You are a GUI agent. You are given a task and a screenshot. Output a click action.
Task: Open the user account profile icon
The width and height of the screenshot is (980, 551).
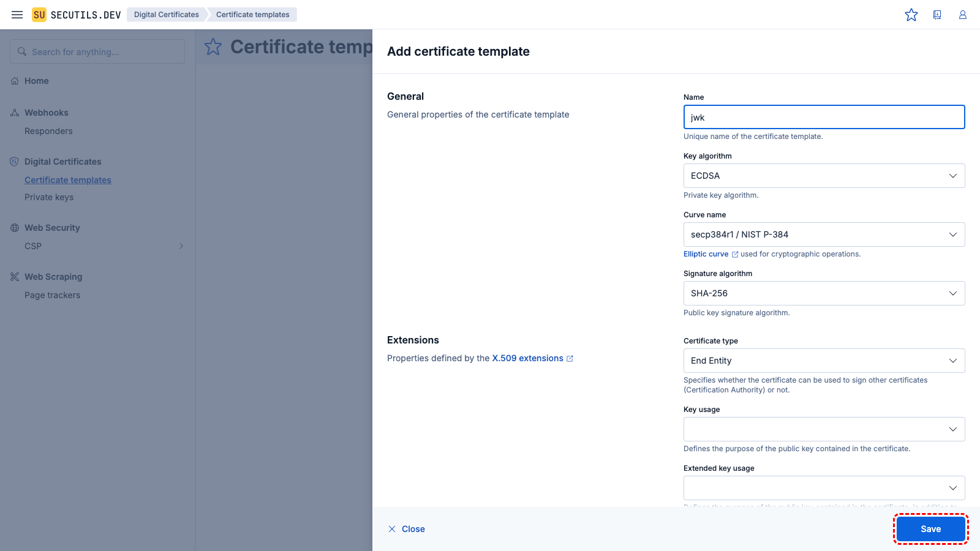963,15
